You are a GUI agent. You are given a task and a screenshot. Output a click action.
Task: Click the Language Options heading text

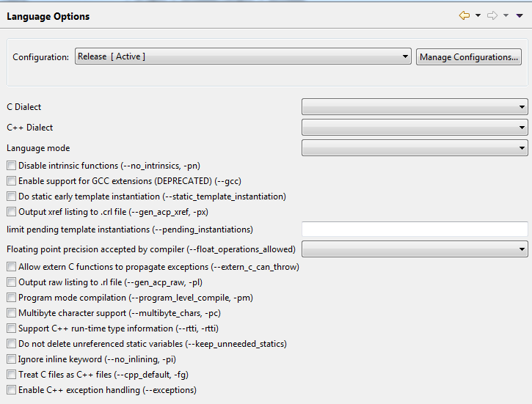point(48,17)
